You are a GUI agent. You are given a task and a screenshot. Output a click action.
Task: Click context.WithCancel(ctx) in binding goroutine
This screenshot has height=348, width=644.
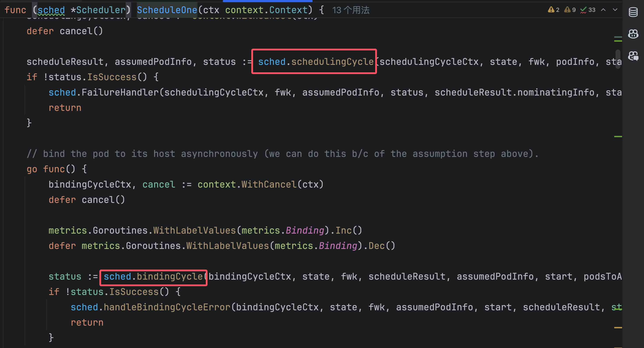point(260,184)
